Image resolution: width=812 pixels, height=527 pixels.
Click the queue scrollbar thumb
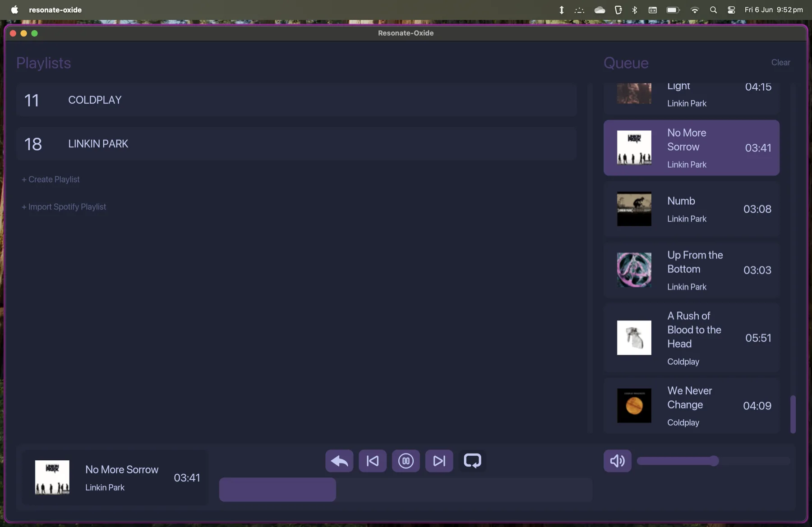click(793, 414)
